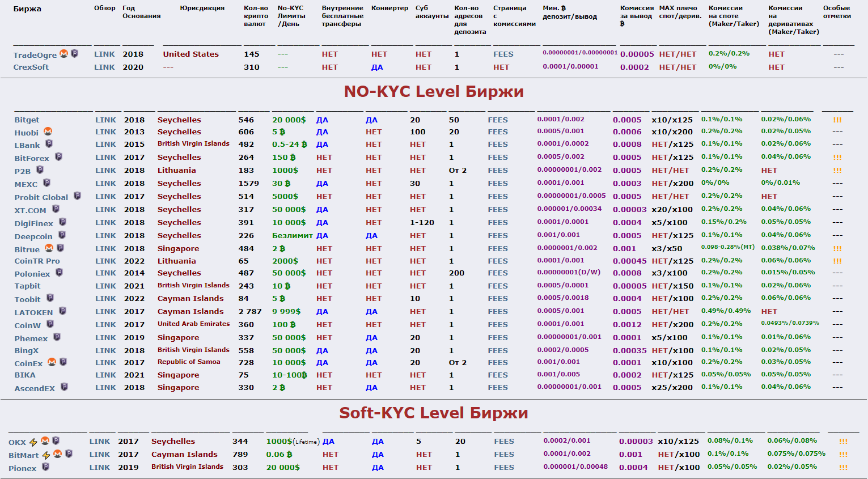Screen dimensions: 868x479
Task: Click the Monero icon in OKX row
Action: 45,441
